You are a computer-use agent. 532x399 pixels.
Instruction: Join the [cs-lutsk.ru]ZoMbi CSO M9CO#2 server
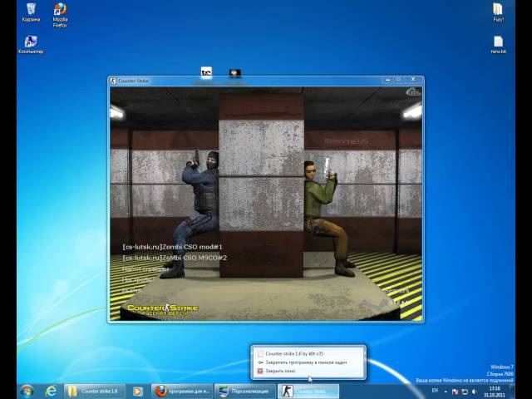175,258
